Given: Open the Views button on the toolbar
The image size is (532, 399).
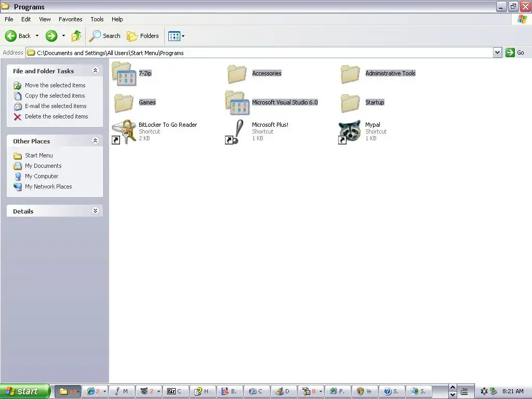Looking at the screenshot, I should coord(174,36).
